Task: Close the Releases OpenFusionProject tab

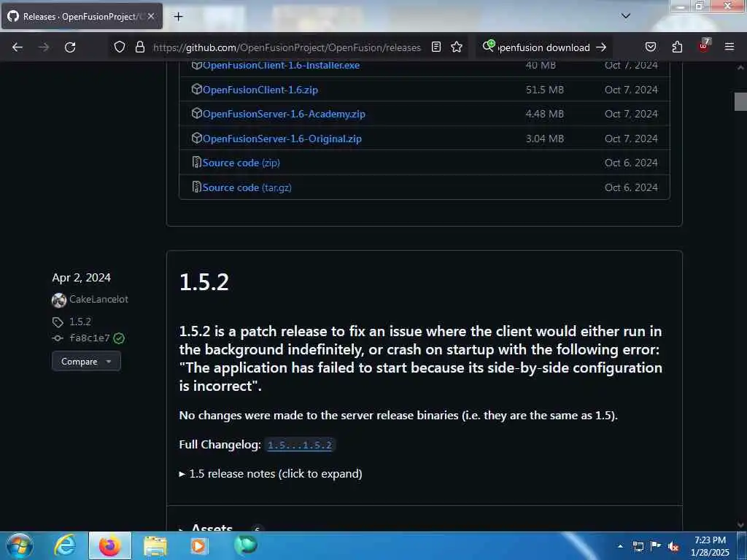Action: point(151,16)
